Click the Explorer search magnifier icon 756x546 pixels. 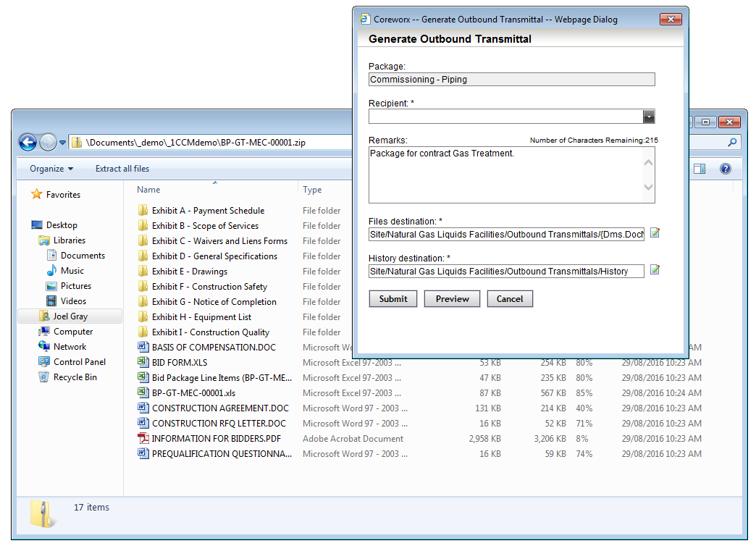coord(732,142)
